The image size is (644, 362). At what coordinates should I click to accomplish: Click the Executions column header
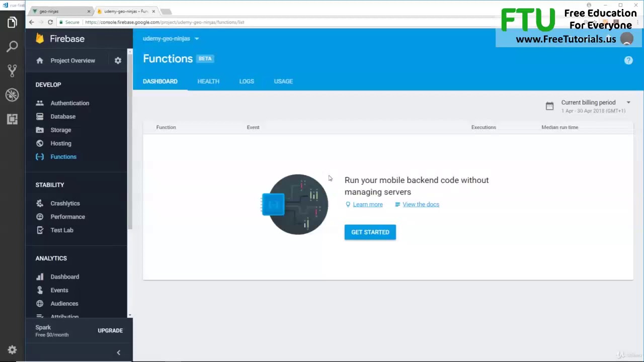484,127
